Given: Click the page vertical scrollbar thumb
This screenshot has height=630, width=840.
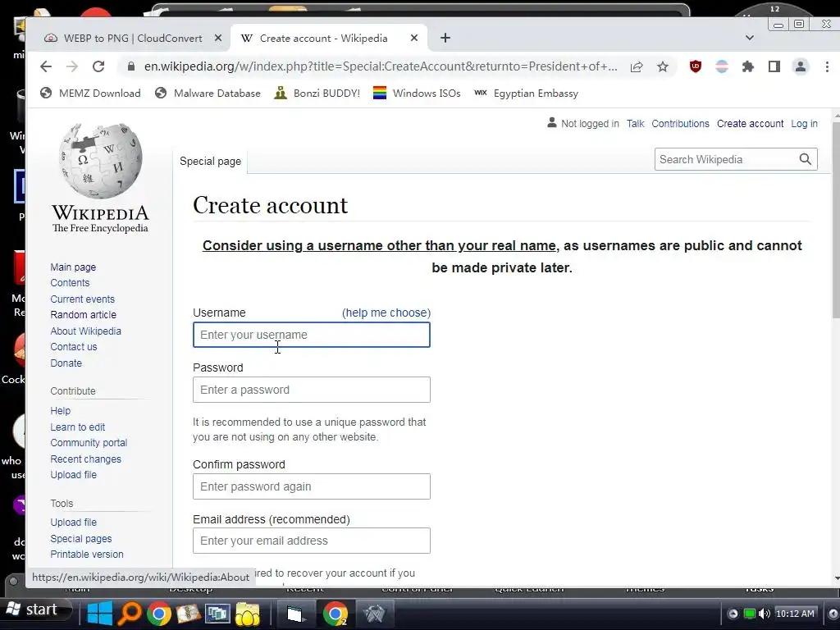Looking at the screenshot, I should click(x=836, y=220).
